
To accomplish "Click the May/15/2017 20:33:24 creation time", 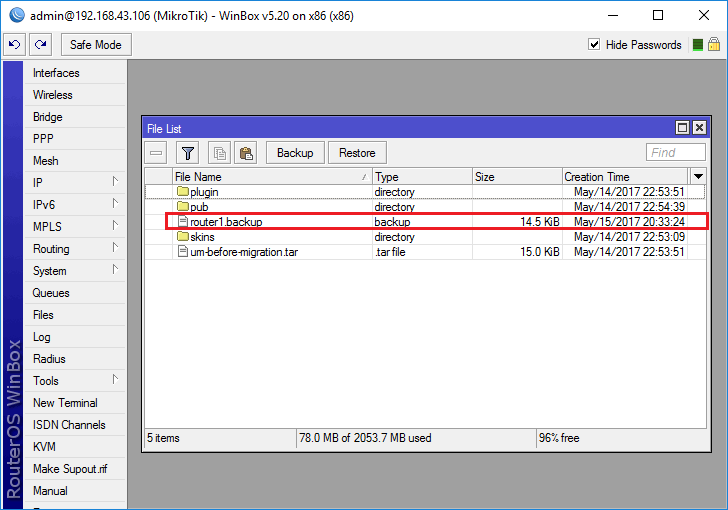I will [629, 222].
